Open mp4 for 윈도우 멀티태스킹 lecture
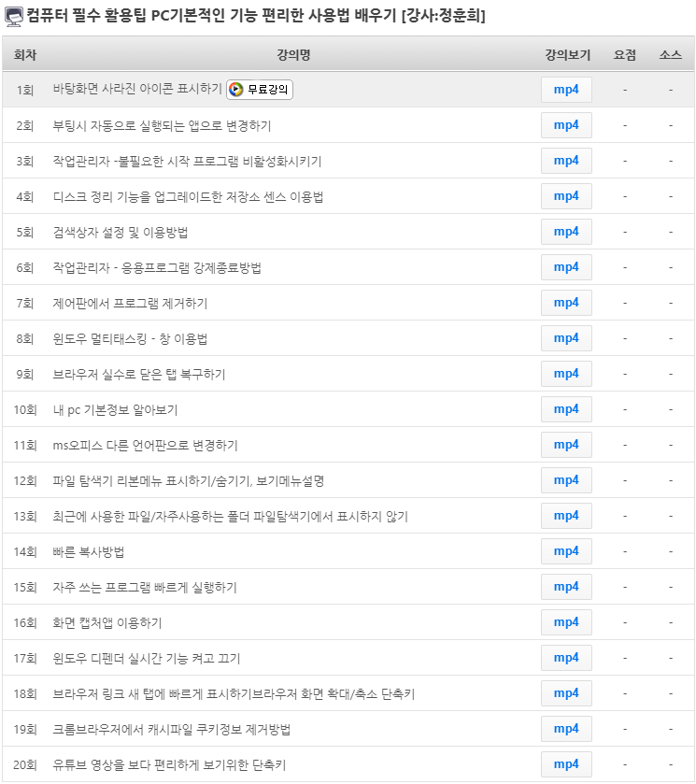696x784 pixels. pyautogui.click(x=566, y=338)
